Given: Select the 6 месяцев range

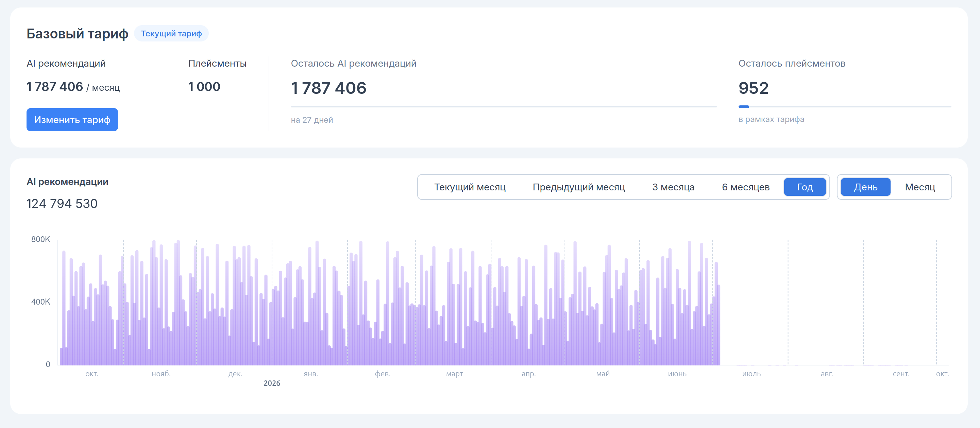Looking at the screenshot, I should (746, 187).
